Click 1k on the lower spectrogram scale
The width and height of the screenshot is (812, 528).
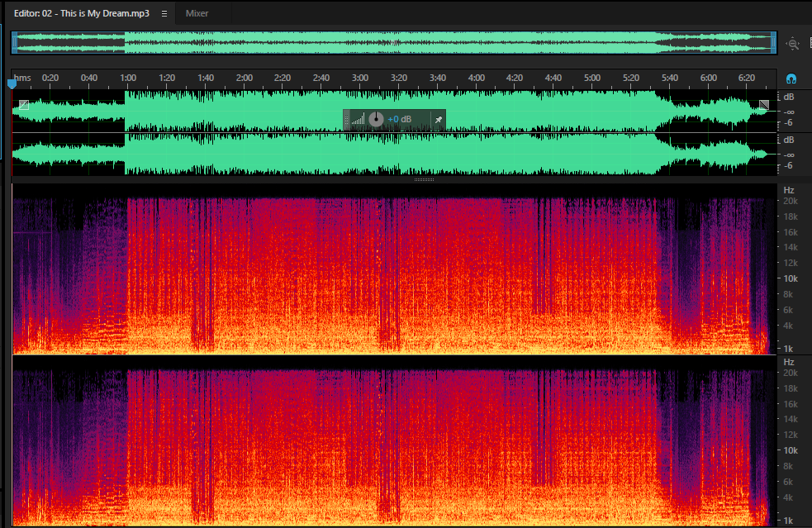788,521
